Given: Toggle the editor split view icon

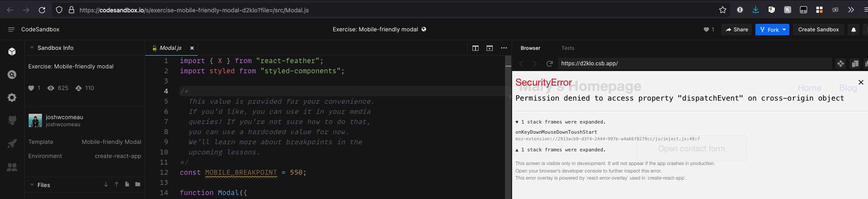Looking at the screenshot, I should pos(476,48).
